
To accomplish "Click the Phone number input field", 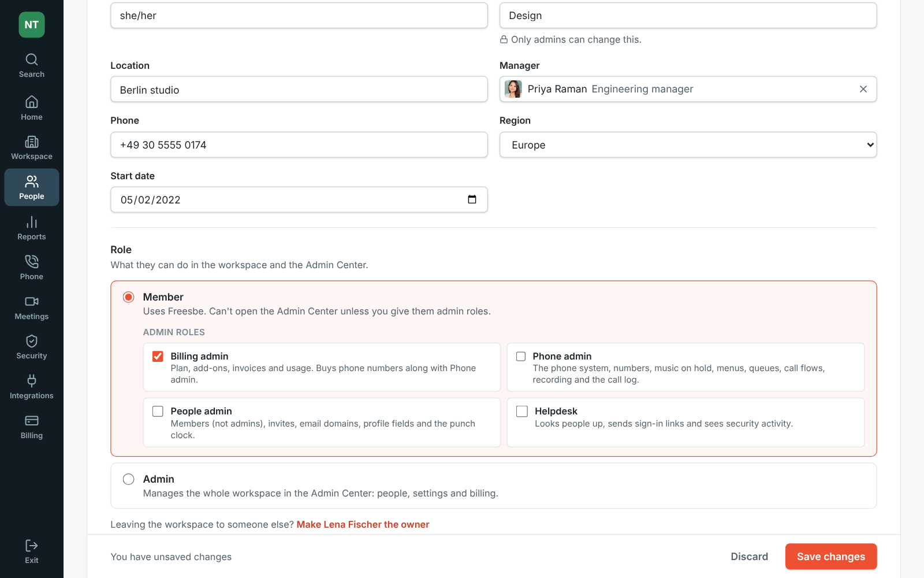I will [x=299, y=144].
